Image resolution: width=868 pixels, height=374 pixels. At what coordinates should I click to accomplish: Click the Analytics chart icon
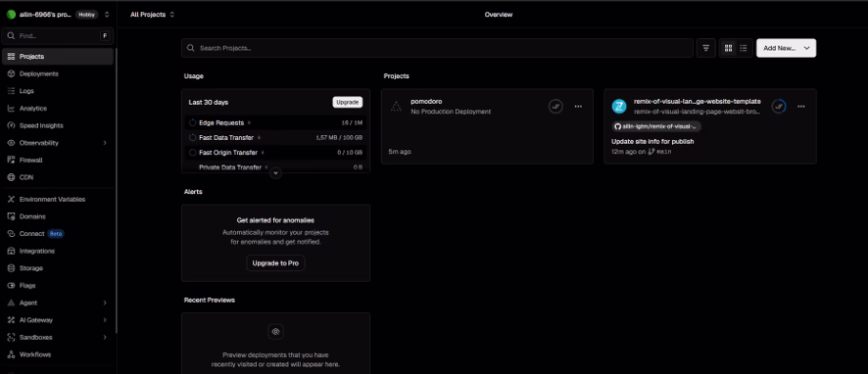11,109
